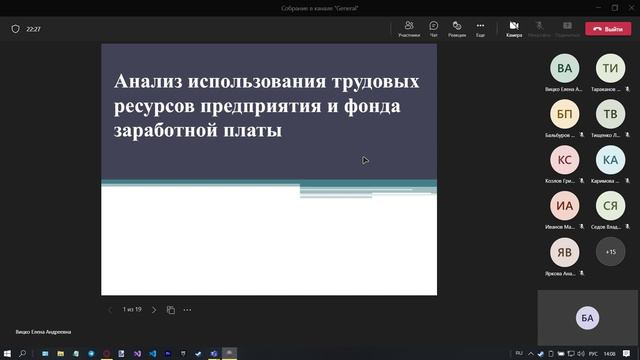Go to the previous slide
Viewport: 640px width, 360px height.
point(109,310)
